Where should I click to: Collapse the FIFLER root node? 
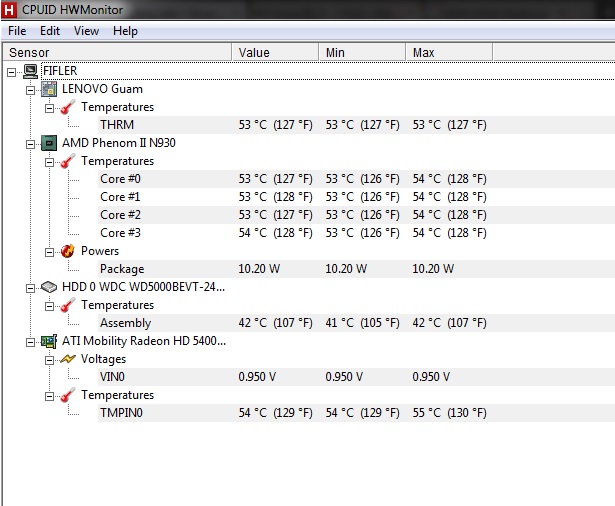coord(11,72)
